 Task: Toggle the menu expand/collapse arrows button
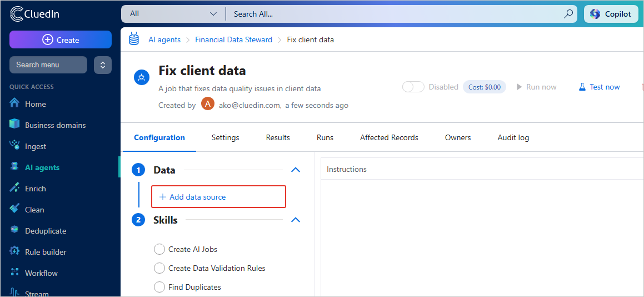click(103, 65)
